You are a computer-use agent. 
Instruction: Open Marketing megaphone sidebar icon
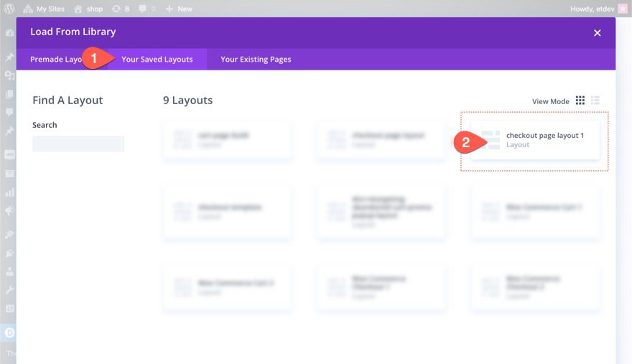(9, 210)
